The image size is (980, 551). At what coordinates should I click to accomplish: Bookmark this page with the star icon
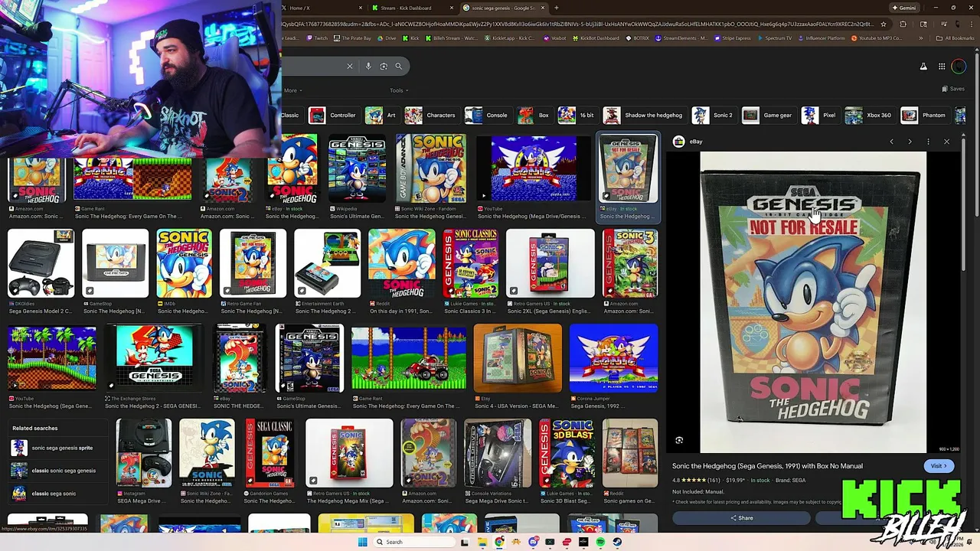click(884, 24)
